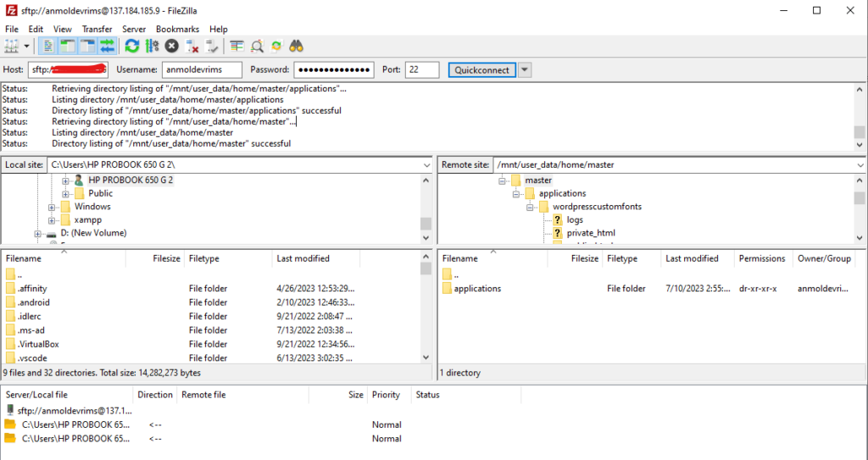Toggle processing of the transfer queue
The width and height of the screenshot is (868, 460).
point(152,47)
